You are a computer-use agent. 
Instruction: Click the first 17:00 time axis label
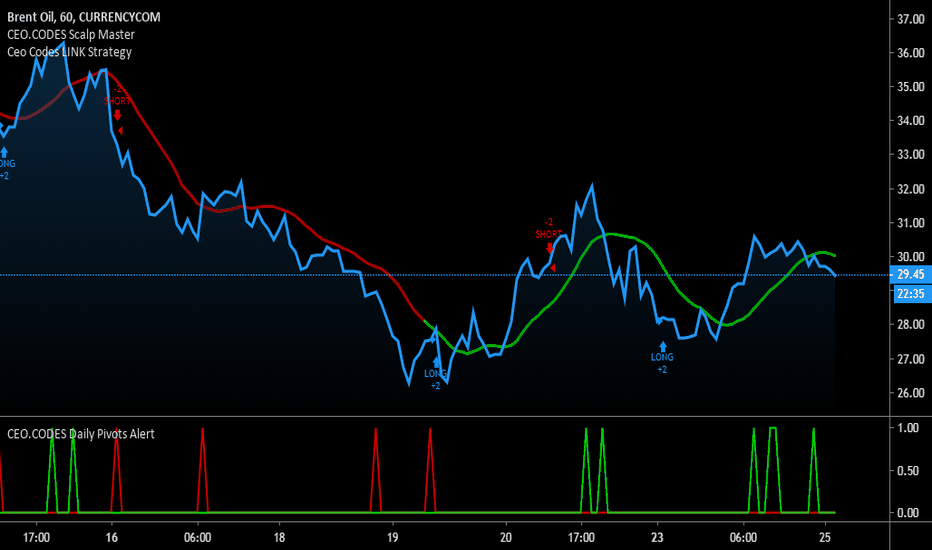[x=36, y=538]
